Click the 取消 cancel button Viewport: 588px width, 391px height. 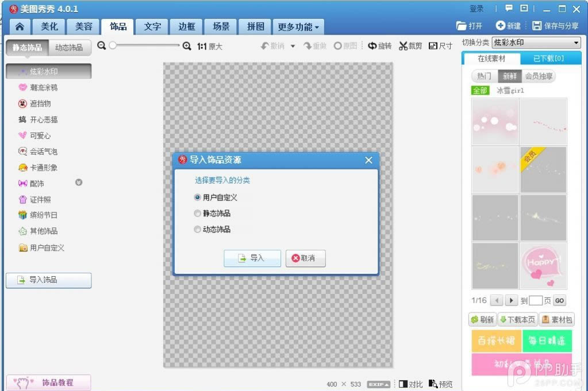pos(305,258)
